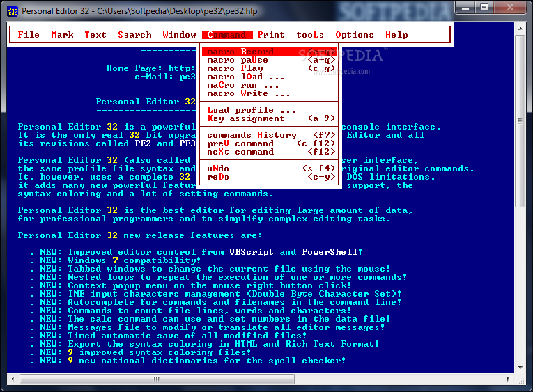Click 'Windows 7 compatibility!' line

coord(134,260)
